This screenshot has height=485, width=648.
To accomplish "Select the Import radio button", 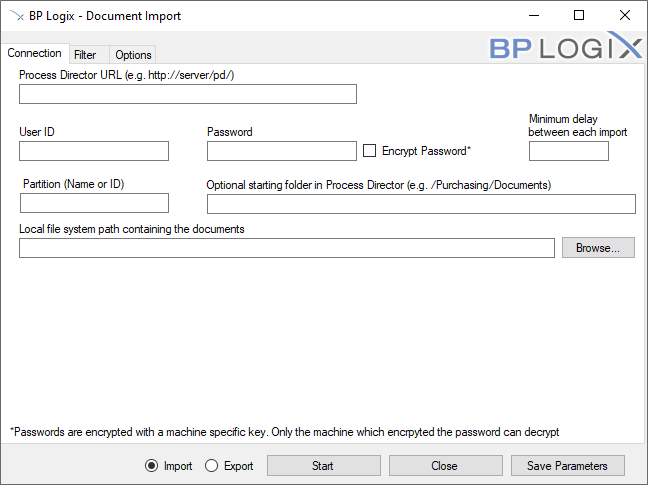I will [152, 466].
